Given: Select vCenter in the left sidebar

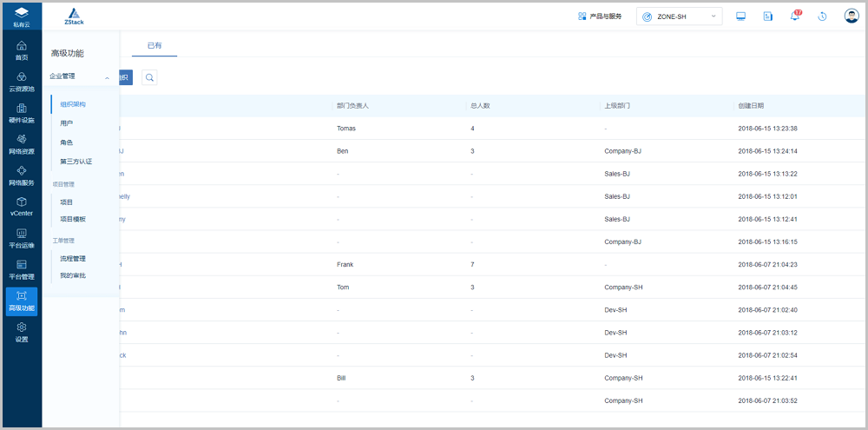Looking at the screenshot, I should pos(21,207).
